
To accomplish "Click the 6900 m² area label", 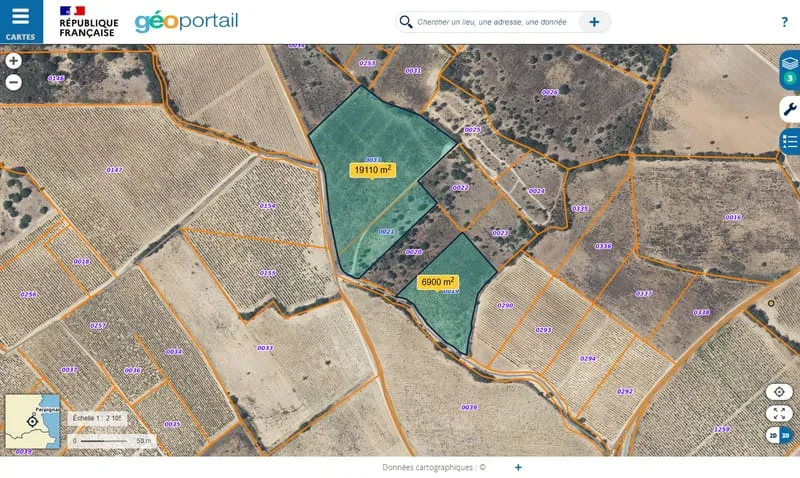I will pos(438,282).
